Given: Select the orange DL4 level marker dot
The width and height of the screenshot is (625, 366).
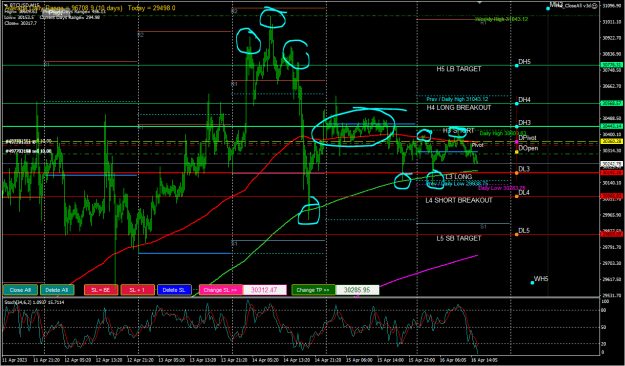Looking at the screenshot, I should tap(517, 196).
